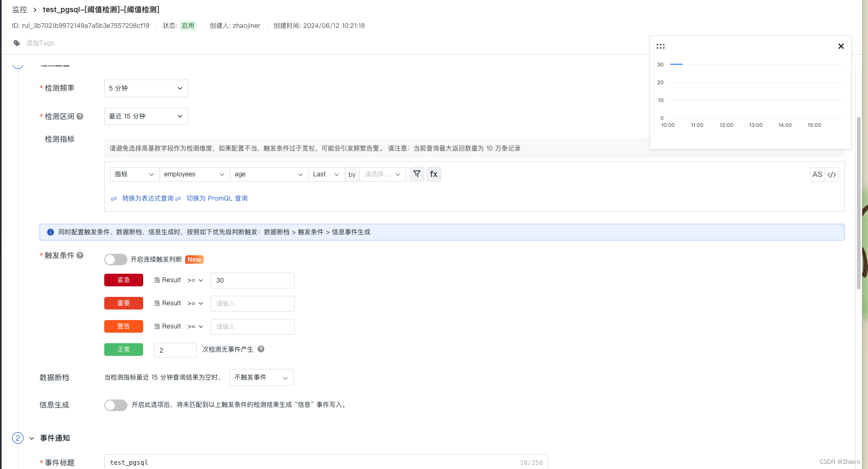Open the 不触发事件 dropdown
This screenshot has width=868, height=469.
click(x=262, y=377)
